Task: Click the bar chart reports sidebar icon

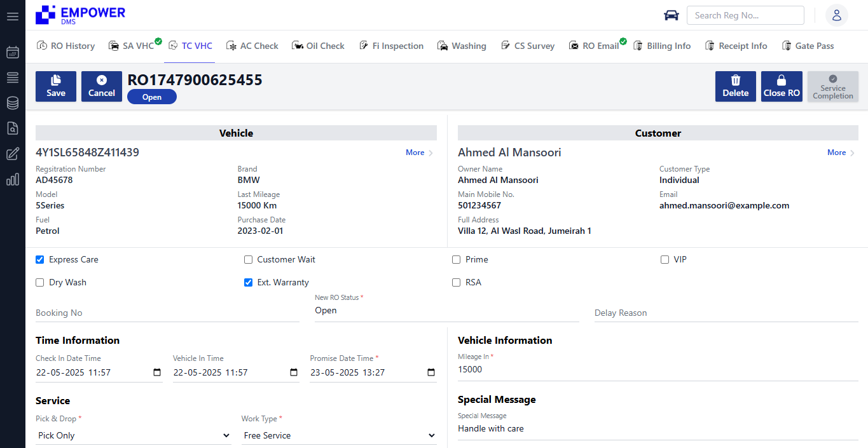Action: pyautogui.click(x=13, y=179)
